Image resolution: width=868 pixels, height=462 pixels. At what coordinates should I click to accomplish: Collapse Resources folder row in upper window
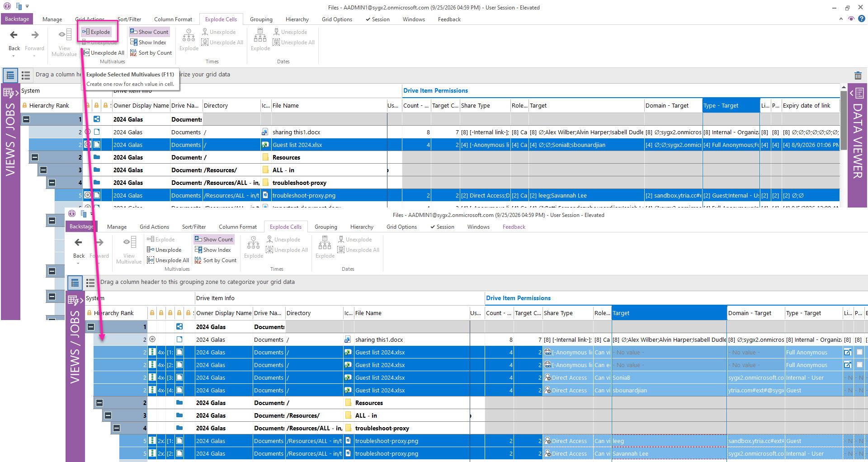click(35, 157)
